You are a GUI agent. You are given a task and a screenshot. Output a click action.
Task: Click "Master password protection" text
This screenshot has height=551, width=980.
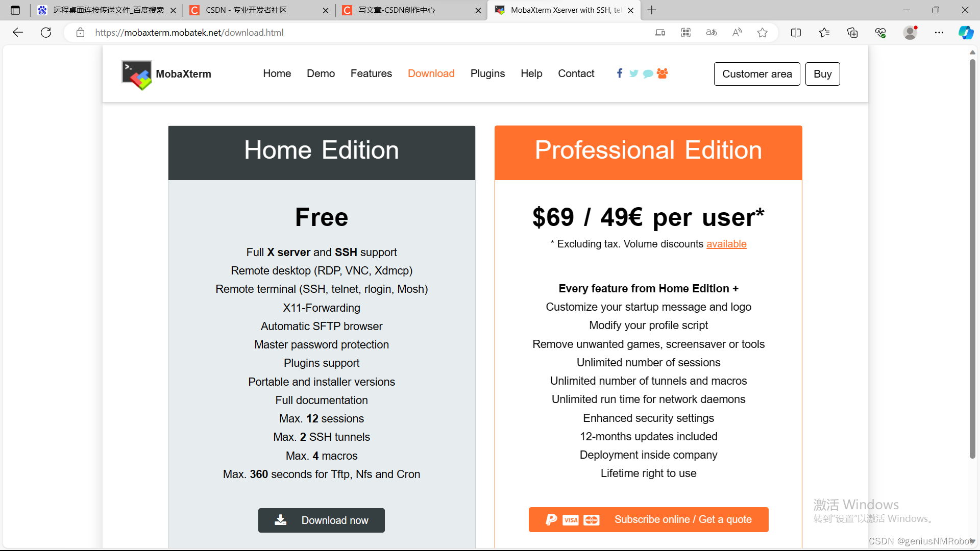coord(322,345)
